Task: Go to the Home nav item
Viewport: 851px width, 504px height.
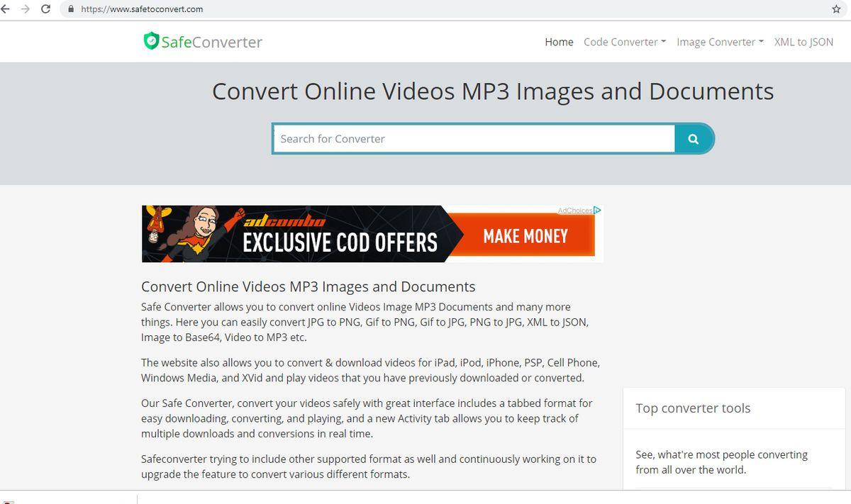Action: [559, 42]
